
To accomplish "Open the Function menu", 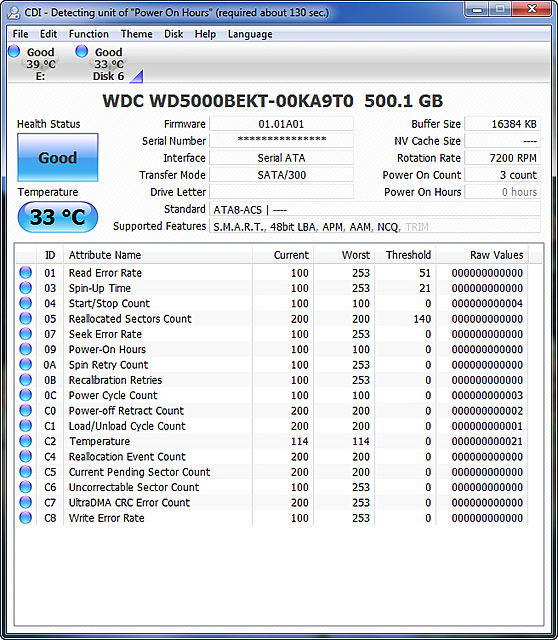I will pos(89,34).
